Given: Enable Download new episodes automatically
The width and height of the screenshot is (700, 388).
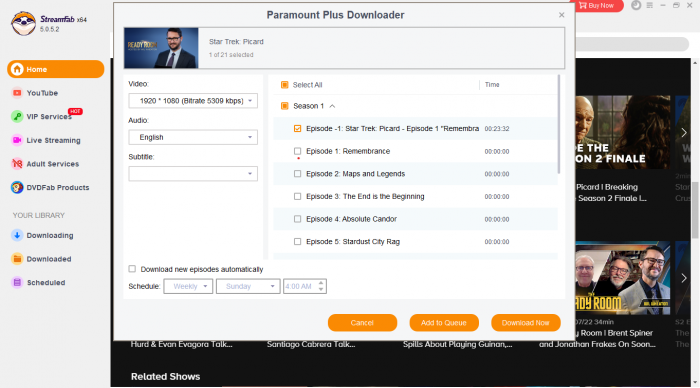Looking at the screenshot, I should coord(132,269).
